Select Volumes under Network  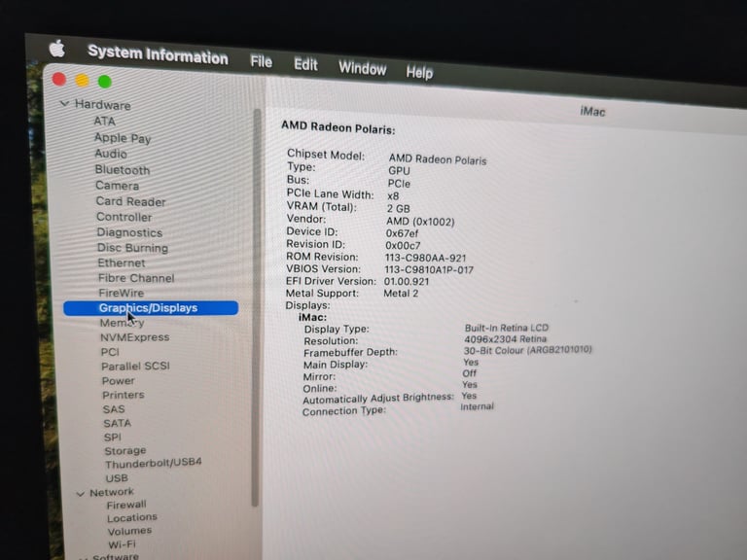[x=129, y=531]
